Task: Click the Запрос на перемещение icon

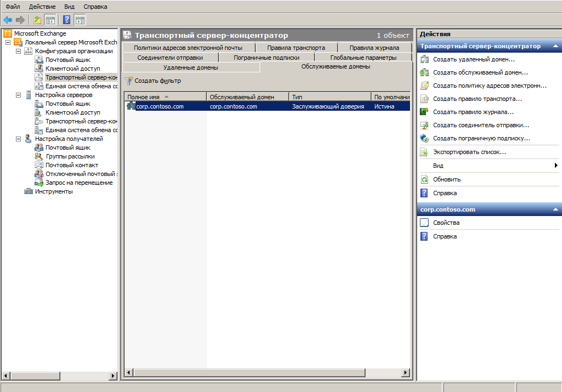Action: point(39,183)
